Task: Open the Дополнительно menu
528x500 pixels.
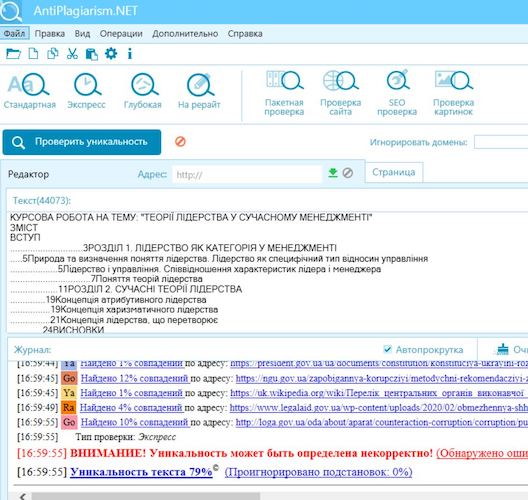Action: pyautogui.click(x=185, y=34)
